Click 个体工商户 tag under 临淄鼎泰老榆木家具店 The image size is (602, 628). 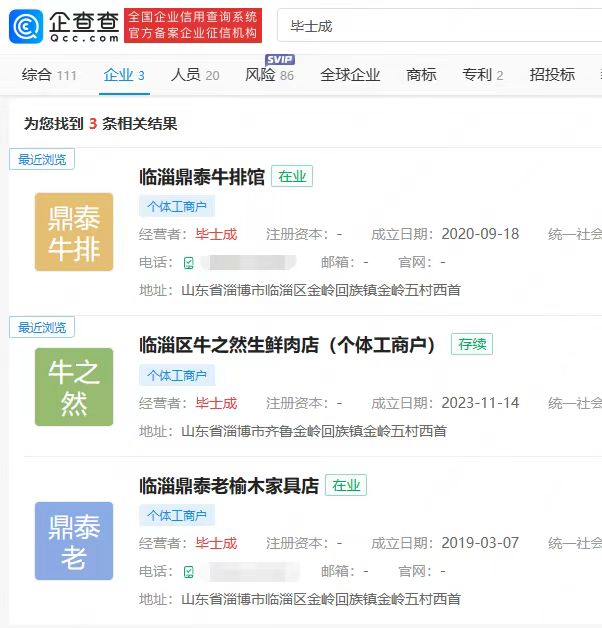pyautogui.click(x=177, y=515)
